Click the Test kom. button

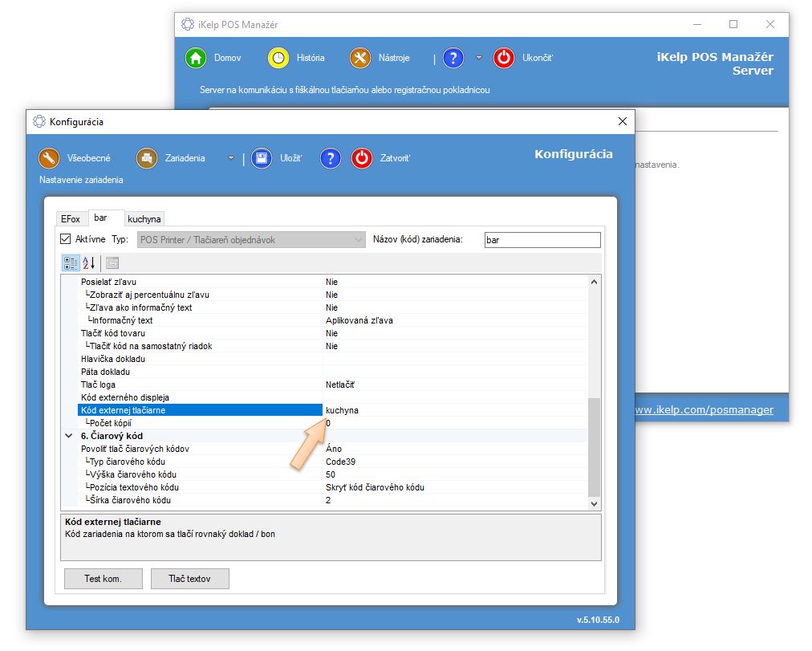(x=103, y=578)
